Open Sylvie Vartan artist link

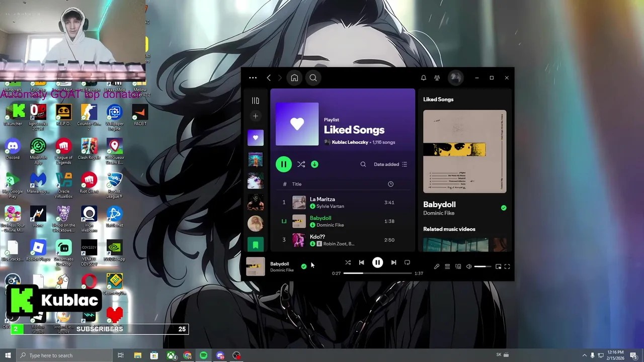[x=330, y=206]
